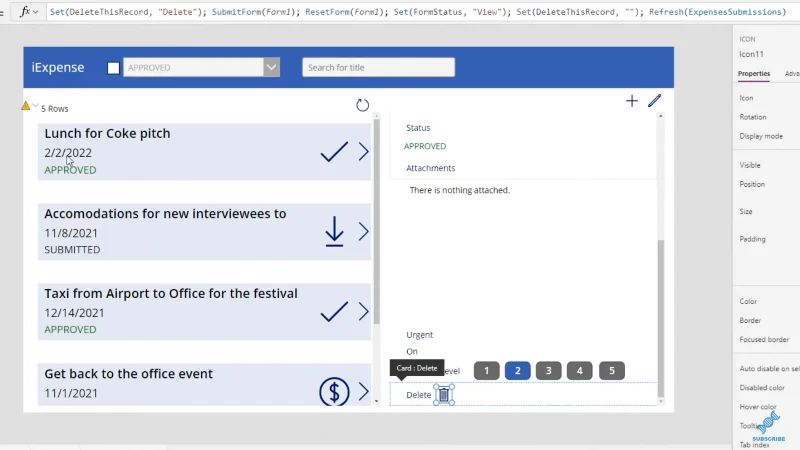
Task: Expand the formula property selector chevron
Action: pos(36,11)
